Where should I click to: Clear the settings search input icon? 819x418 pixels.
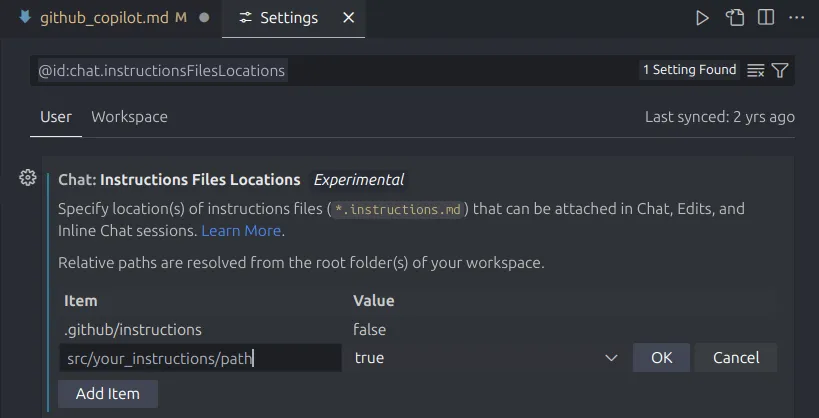(756, 70)
